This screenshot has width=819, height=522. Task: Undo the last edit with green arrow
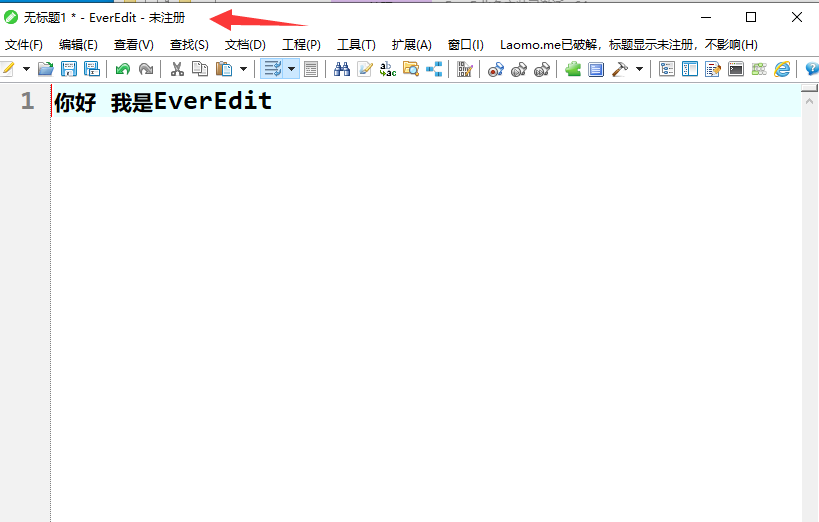pos(122,69)
